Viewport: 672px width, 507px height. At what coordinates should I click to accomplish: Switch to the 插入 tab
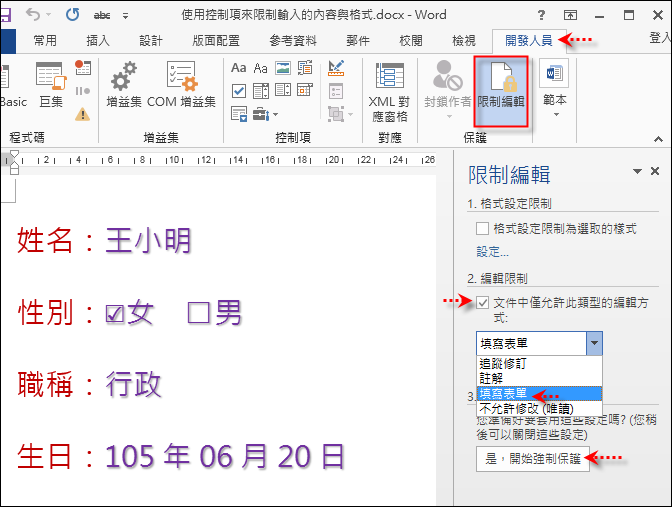point(98,41)
